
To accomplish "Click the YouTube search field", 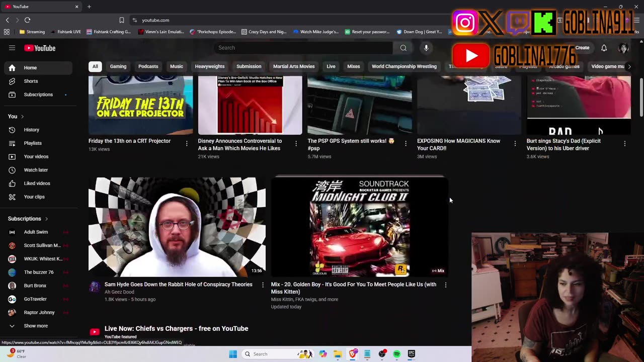I will [303, 48].
